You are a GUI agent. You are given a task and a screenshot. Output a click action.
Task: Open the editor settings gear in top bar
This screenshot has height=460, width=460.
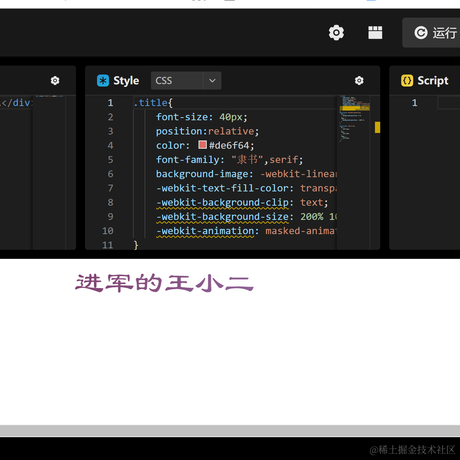(x=336, y=33)
